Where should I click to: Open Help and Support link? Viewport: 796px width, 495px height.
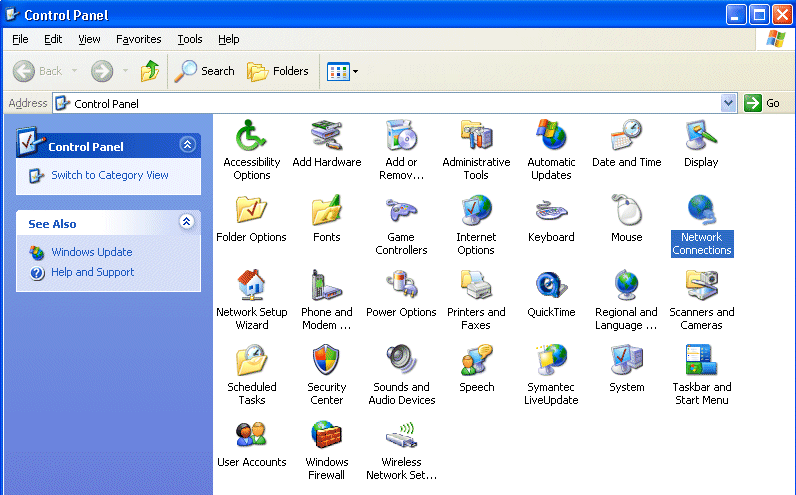click(92, 272)
